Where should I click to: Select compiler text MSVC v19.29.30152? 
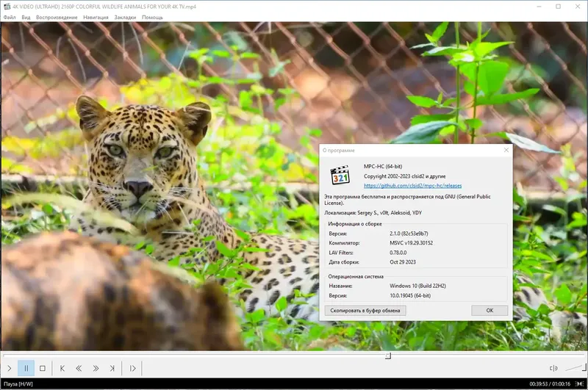[411, 243]
